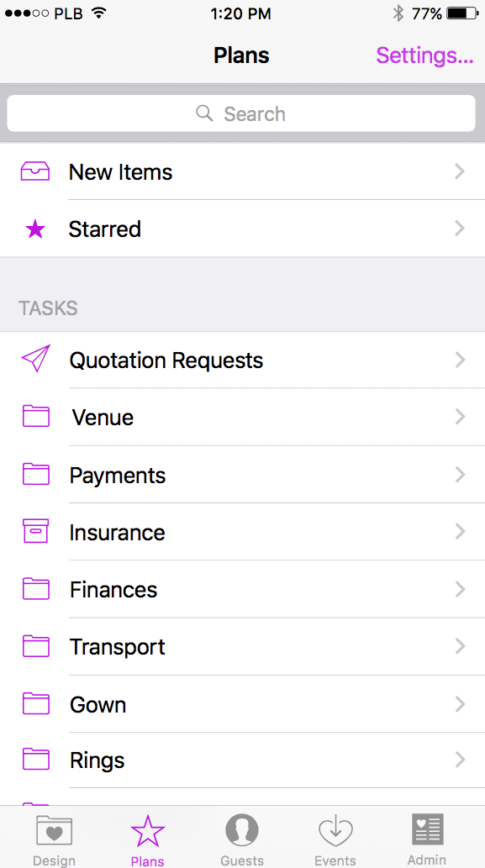Screen dimensions: 485x868
Task: Tap the Quotation Requests paper plane icon
Action: coord(36,359)
